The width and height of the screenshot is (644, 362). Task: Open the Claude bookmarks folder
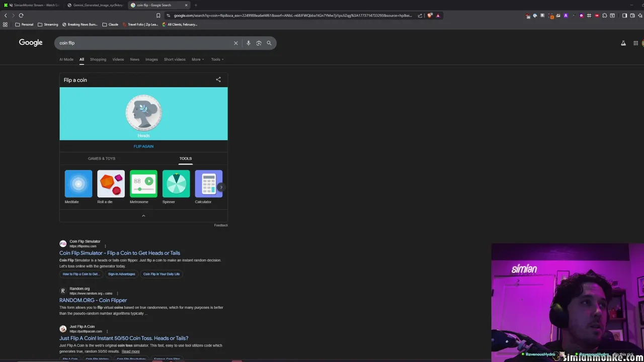[110, 24]
